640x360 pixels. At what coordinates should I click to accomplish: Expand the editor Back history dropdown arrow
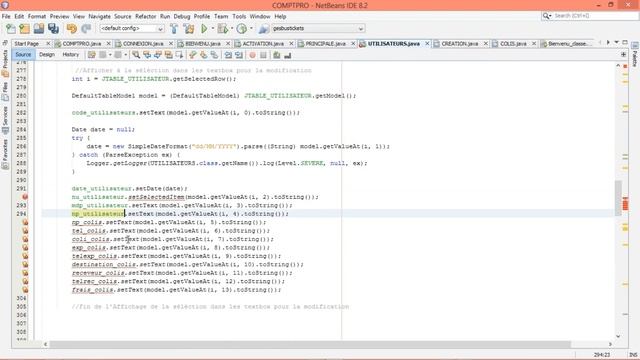[110, 55]
